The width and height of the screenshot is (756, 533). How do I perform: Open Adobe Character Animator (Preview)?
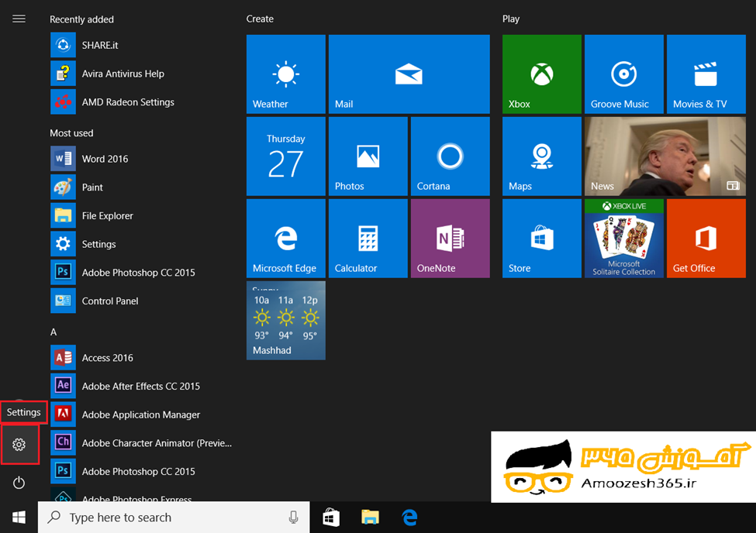(x=141, y=443)
